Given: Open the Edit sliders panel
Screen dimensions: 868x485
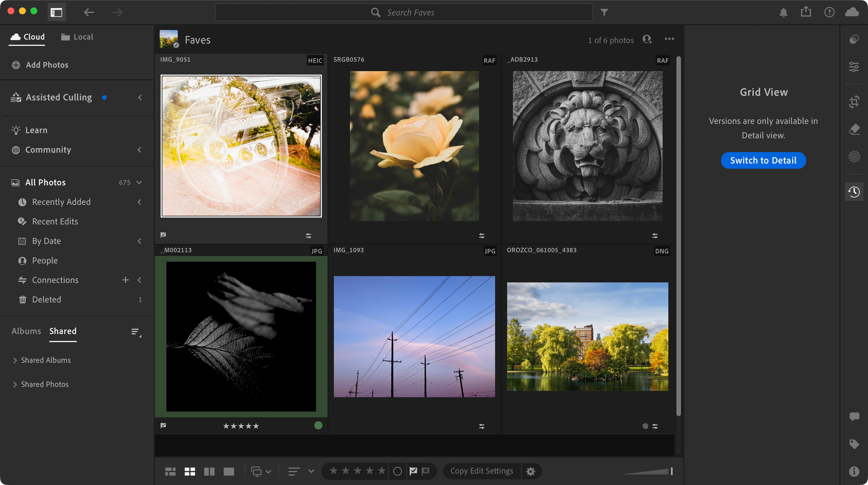Looking at the screenshot, I should click(x=854, y=67).
